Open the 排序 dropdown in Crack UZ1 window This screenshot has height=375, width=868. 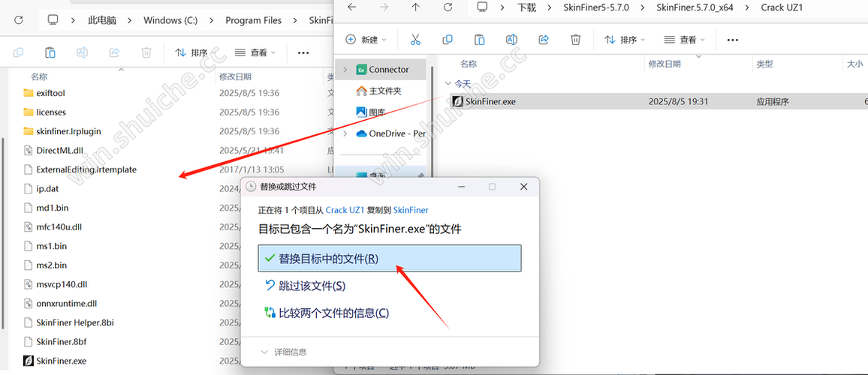pyautogui.click(x=625, y=40)
